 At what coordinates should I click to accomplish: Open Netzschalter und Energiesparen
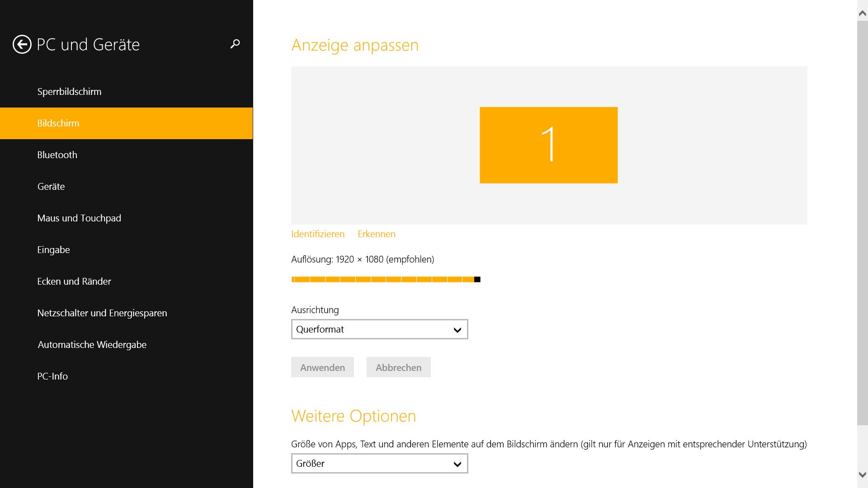point(102,313)
